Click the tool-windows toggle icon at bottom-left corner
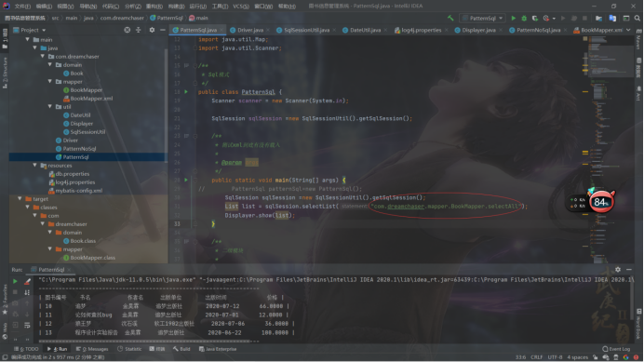644x362 pixels. click(x=5, y=357)
